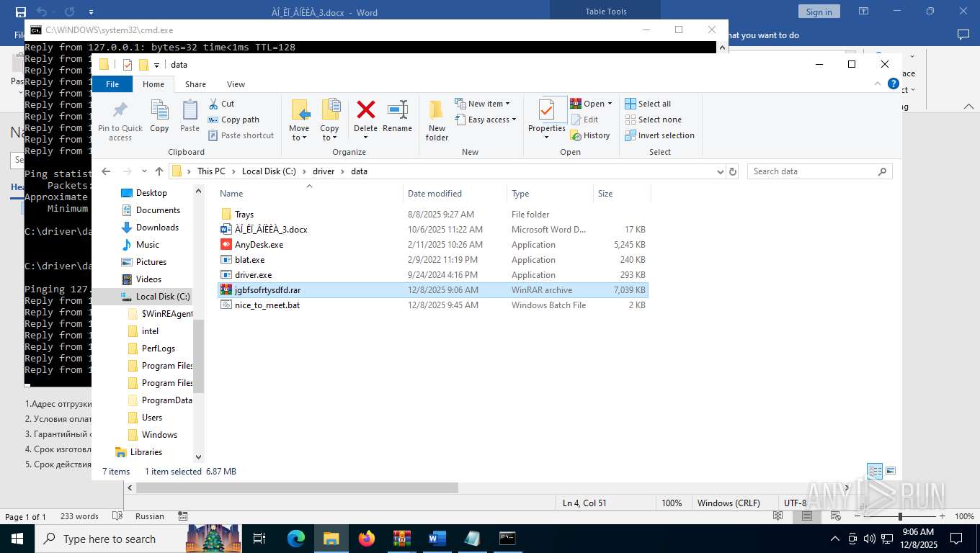The width and height of the screenshot is (980, 553).
Task: Click the Rename icon
Action: (x=397, y=110)
